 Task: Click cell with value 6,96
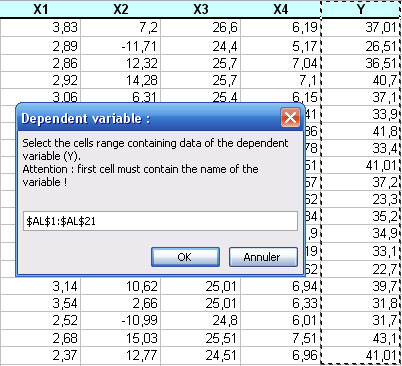coord(281,355)
